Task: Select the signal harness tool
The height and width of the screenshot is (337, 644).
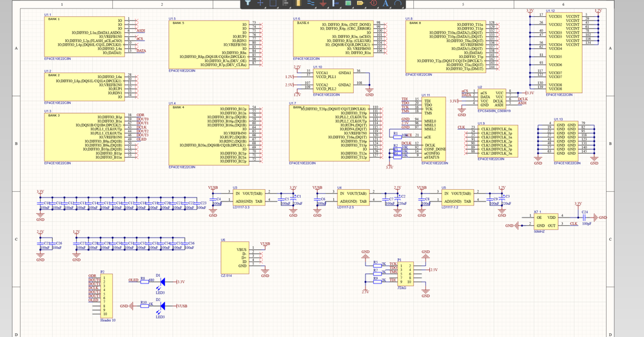Action: [x=335, y=4]
